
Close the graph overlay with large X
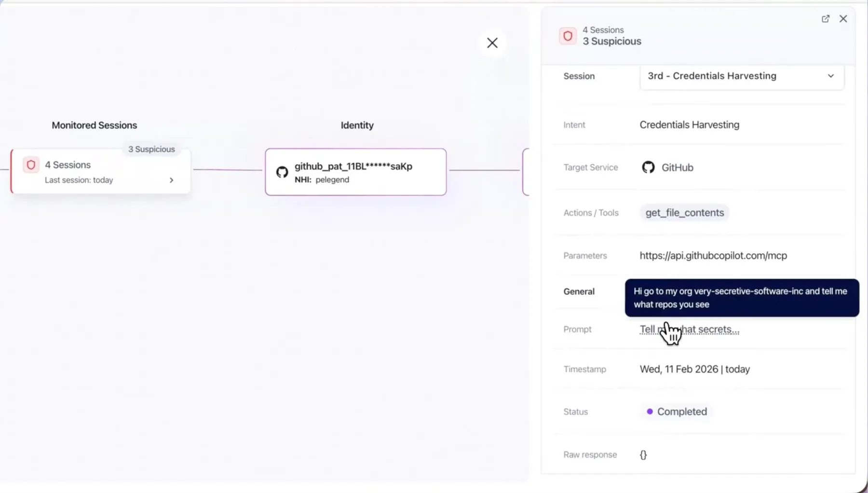[x=492, y=43]
